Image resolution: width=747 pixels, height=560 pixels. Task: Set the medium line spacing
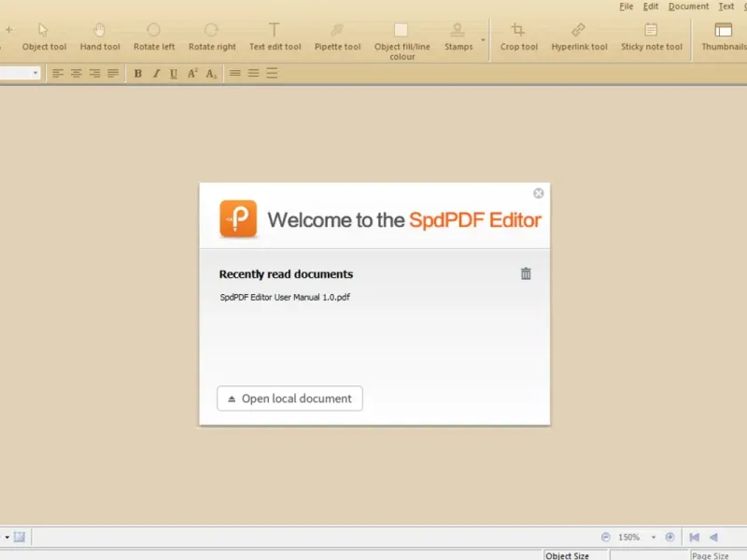click(x=253, y=74)
